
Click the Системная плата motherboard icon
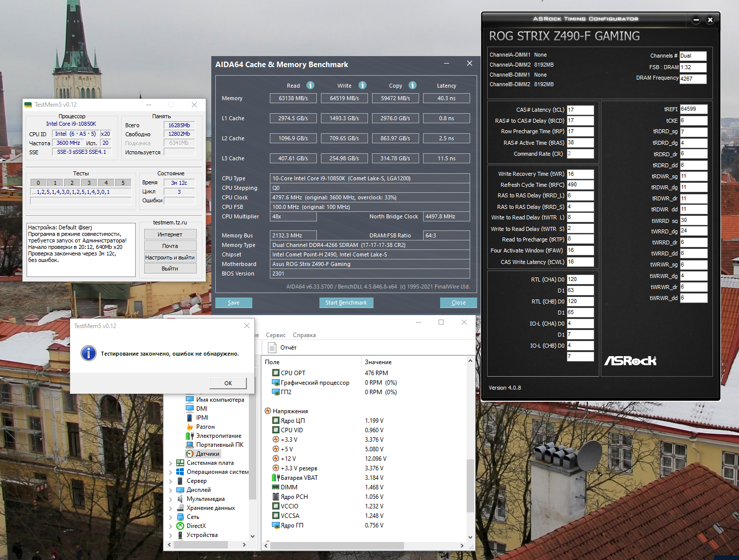[x=180, y=463]
